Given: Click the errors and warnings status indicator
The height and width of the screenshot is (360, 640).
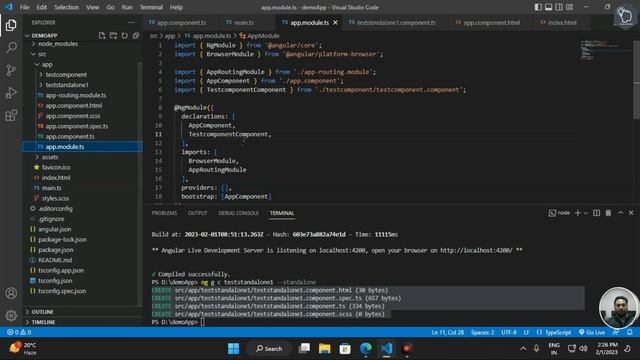Looking at the screenshot, I should (19, 332).
